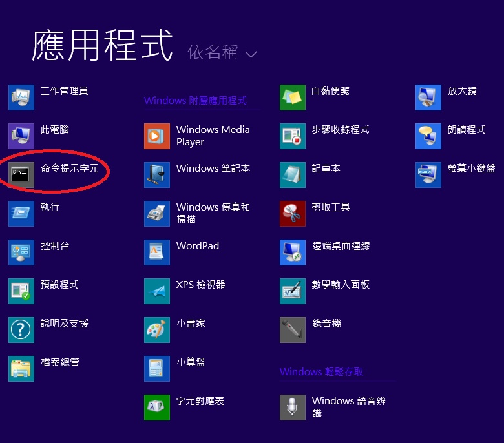Open the 數學輸入面板 Math Input icon
The image size is (504, 443).
pyautogui.click(x=293, y=291)
